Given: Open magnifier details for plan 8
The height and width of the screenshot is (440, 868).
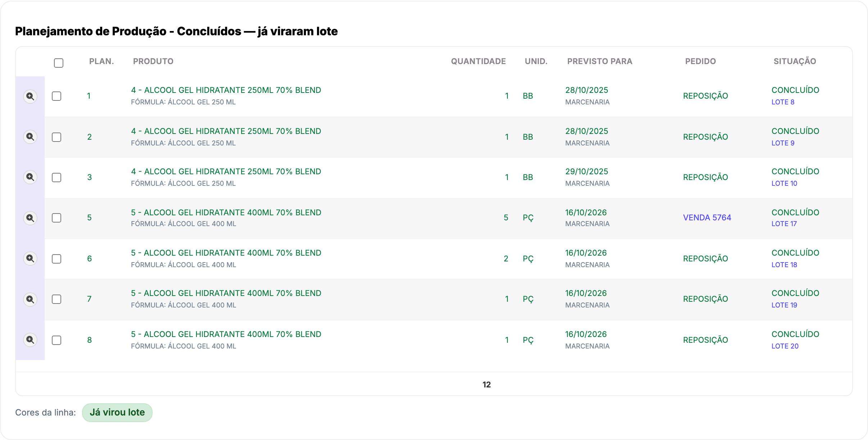Looking at the screenshot, I should [30, 340].
